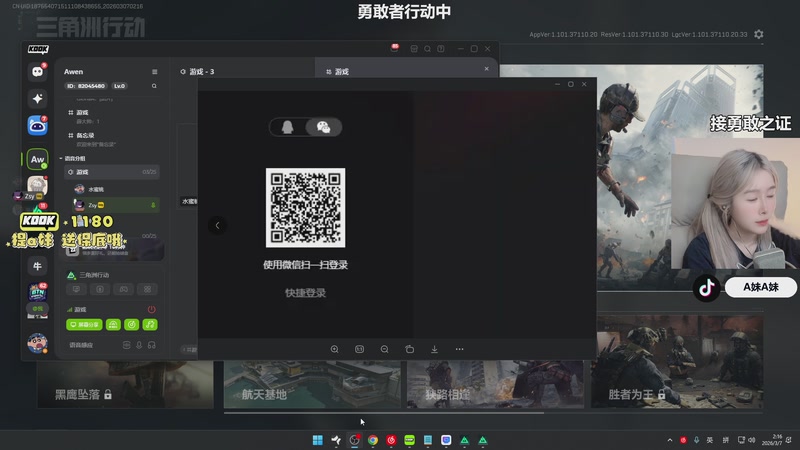Viewport: 800px width, 450px height.
Task: Copy the ID: 82045480 badge
Action: tap(86, 86)
